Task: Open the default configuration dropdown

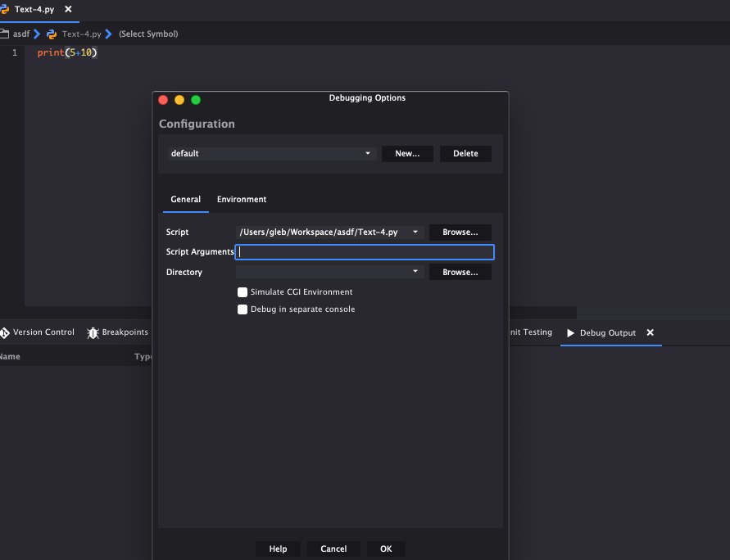Action: [x=368, y=154]
